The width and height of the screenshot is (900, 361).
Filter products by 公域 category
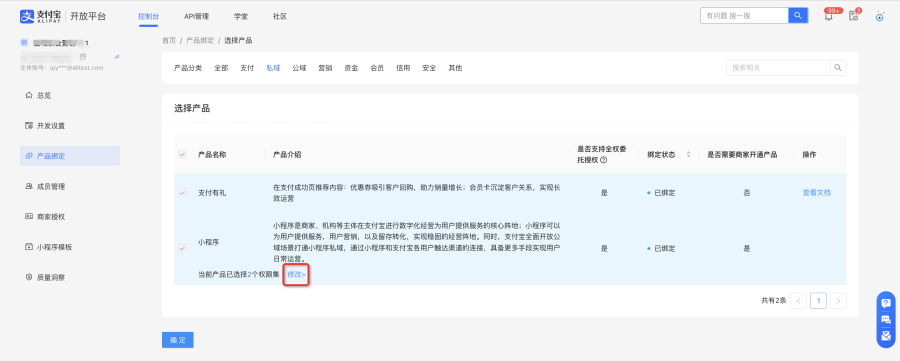click(299, 68)
